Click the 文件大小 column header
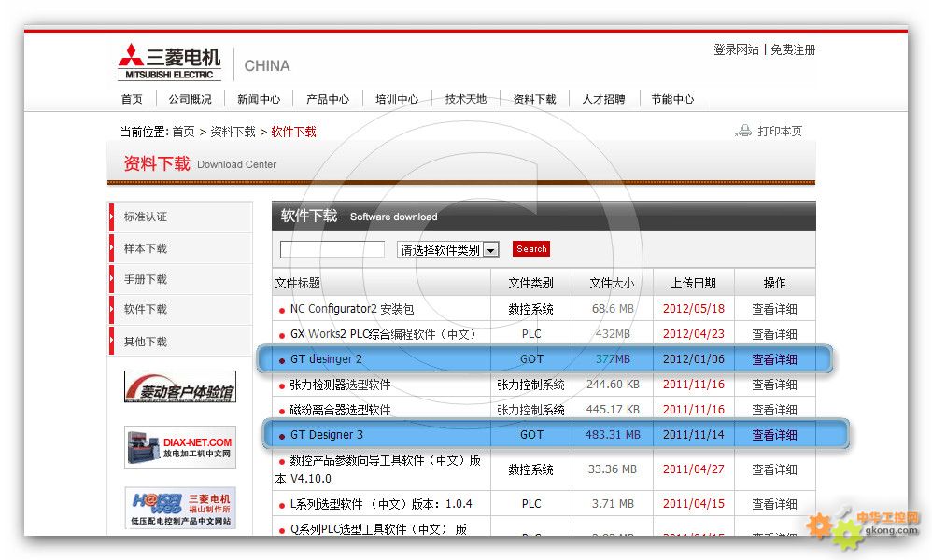 (613, 283)
